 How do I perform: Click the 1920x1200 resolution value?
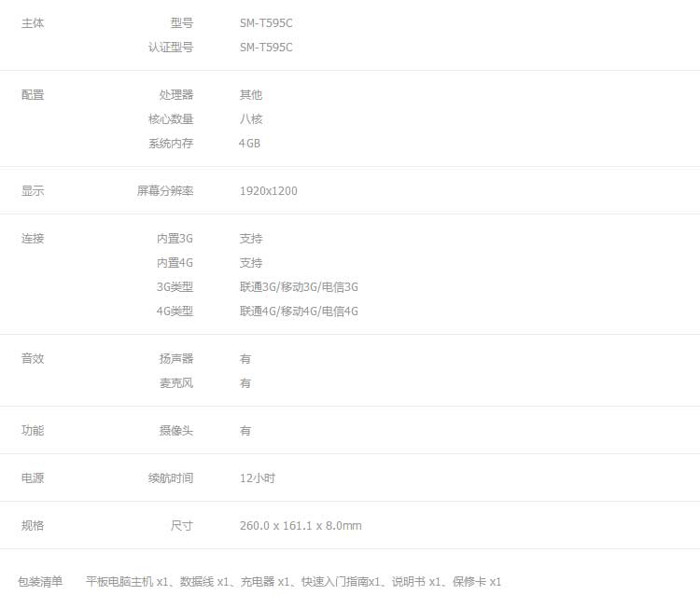coord(268,191)
